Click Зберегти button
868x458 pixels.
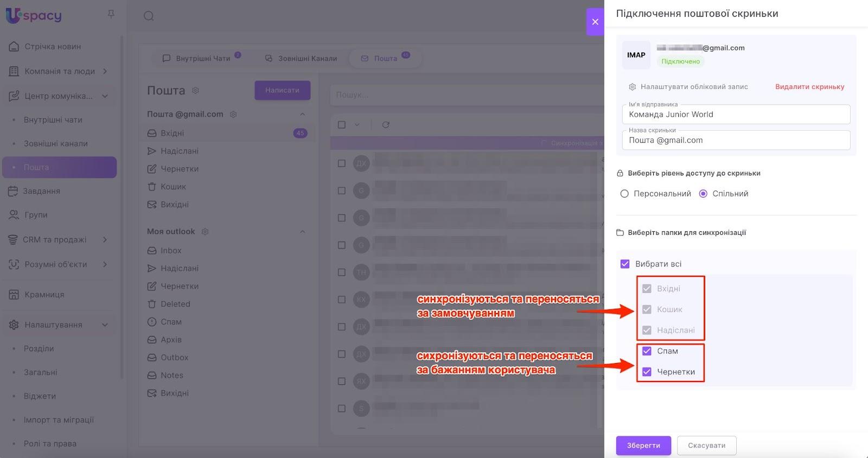click(x=643, y=446)
